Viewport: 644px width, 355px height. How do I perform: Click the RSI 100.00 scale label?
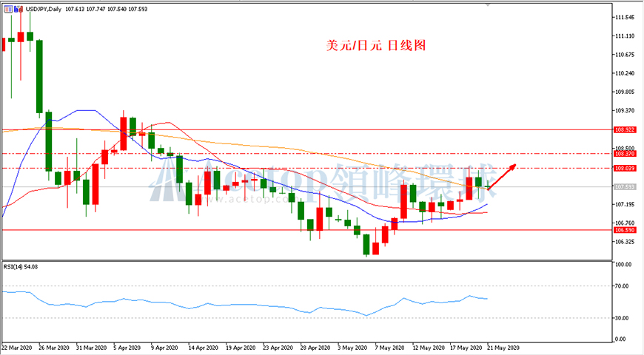623,265
